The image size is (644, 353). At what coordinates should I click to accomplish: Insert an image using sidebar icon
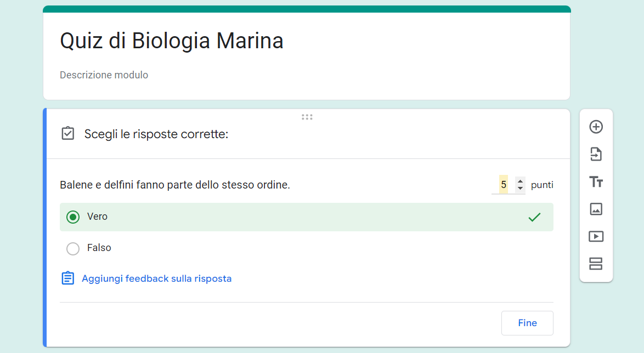tap(596, 209)
